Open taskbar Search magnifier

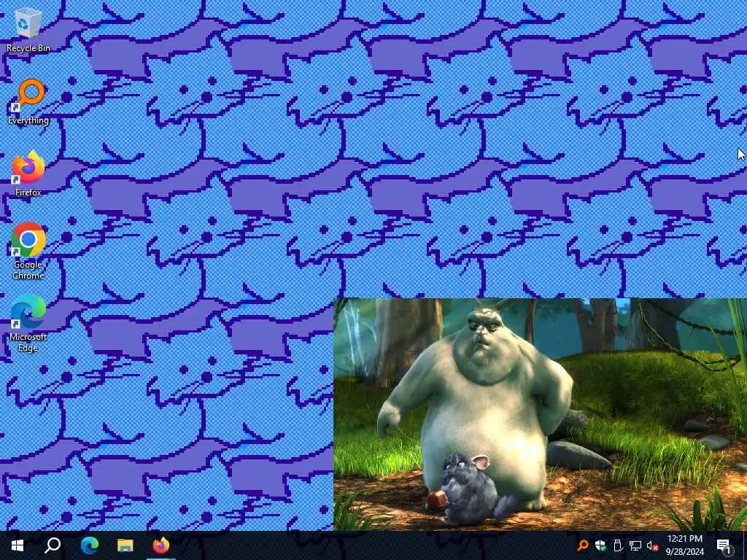click(53, 545)
